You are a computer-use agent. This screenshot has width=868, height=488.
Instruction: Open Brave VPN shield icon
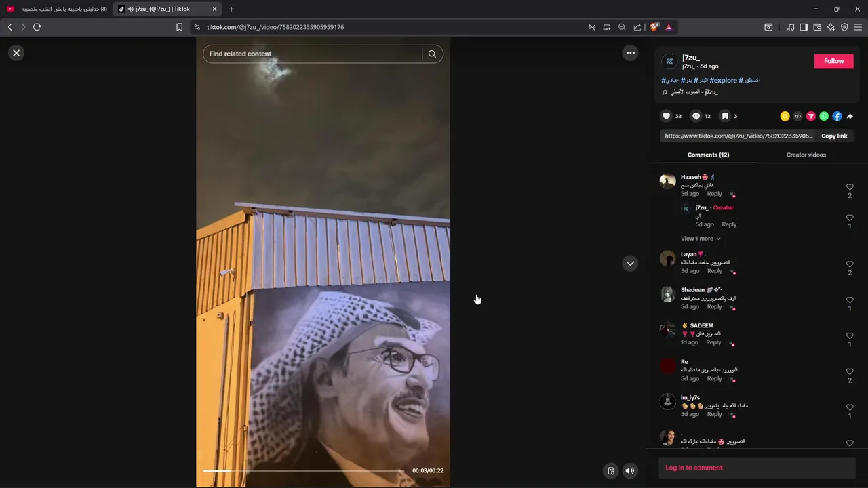[844, 27]
